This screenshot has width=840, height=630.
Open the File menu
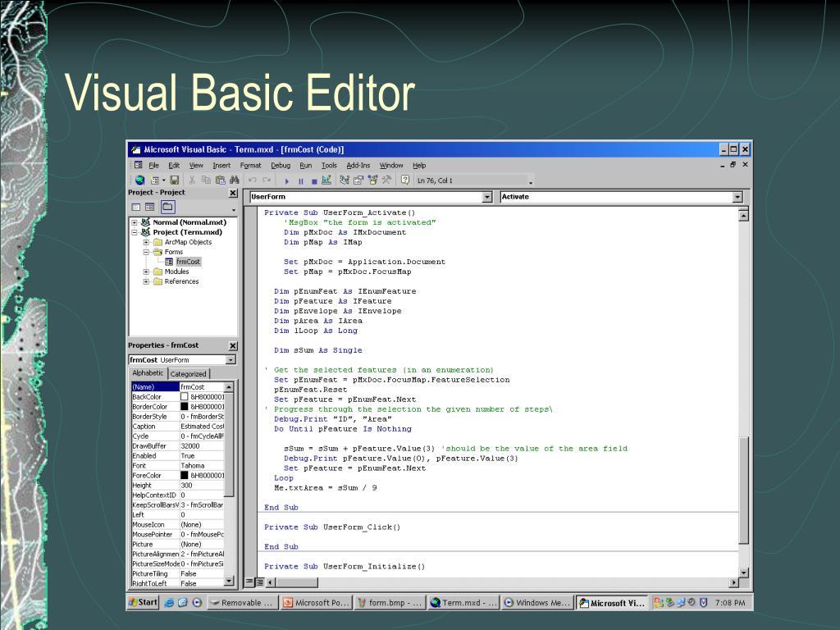(x=153, y=166)
